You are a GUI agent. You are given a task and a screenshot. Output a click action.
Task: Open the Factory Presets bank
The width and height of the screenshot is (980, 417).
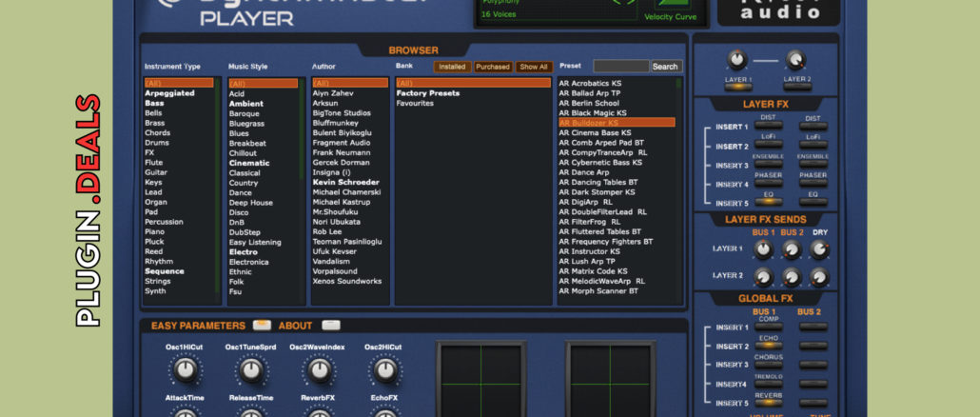[428, 93]
